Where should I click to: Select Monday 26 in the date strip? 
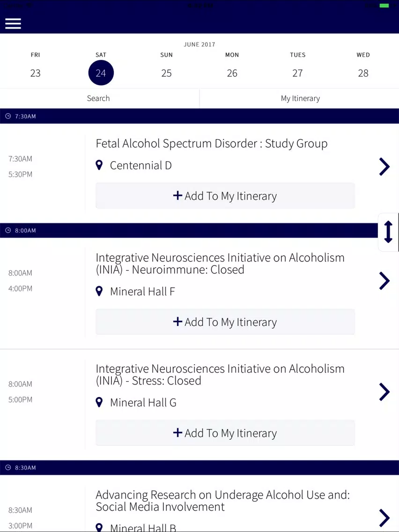pos(232,73)
